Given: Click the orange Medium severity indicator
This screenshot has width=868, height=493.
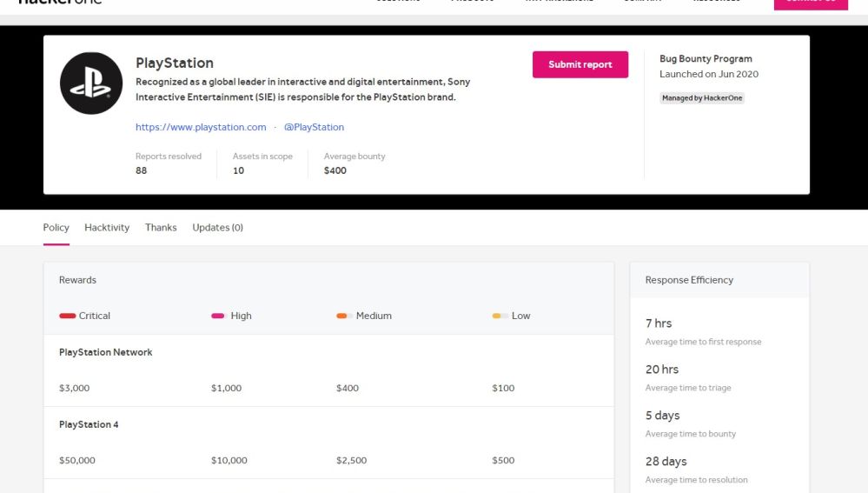Looking at the screenshot, I should 344,316.
